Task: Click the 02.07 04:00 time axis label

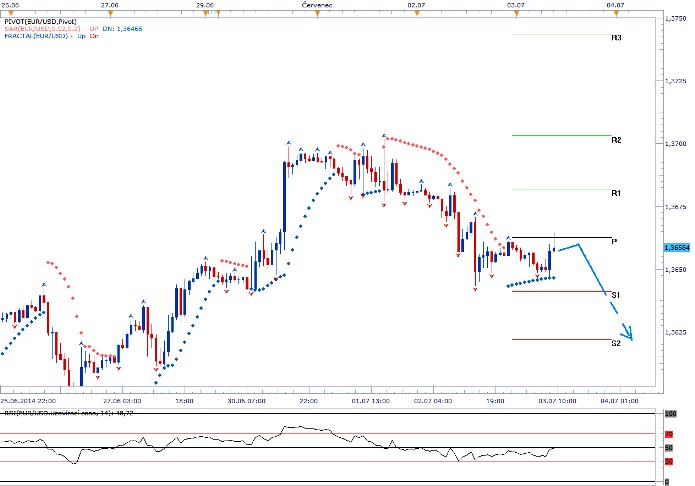Action: point(433,401)
